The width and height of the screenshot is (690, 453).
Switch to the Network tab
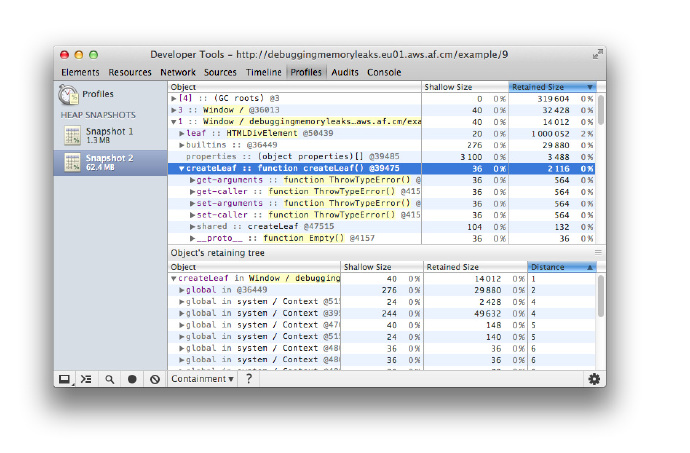178,72
